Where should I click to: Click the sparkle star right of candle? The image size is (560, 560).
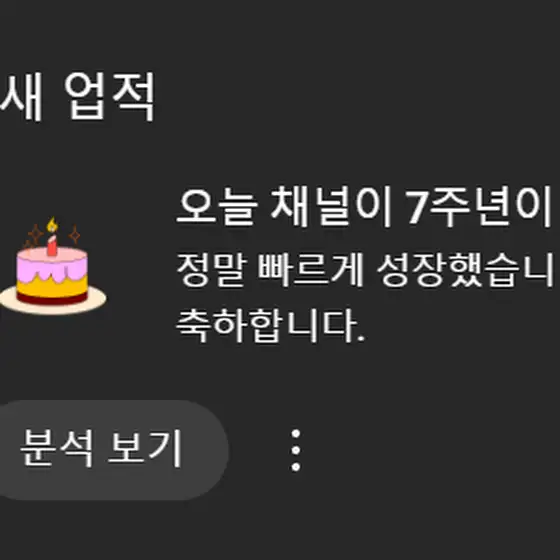tap(75, 235)
